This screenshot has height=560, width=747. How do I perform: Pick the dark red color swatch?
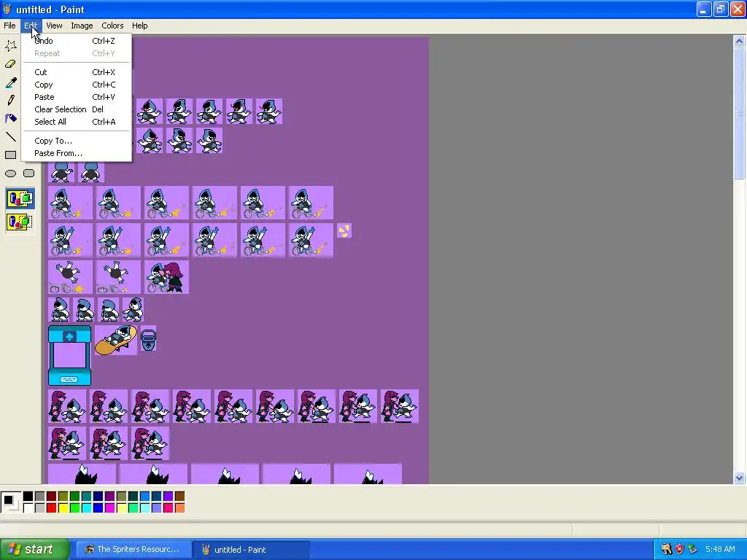(52, 497)
